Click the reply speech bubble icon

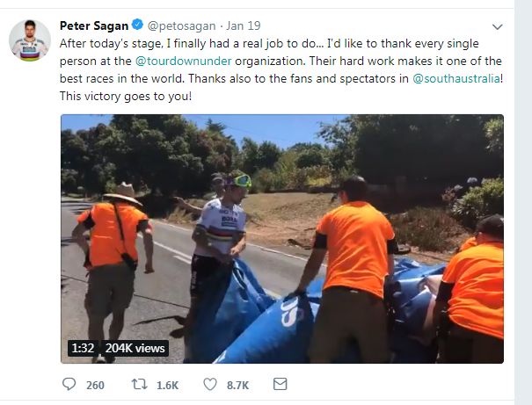[x=69, y=384]
